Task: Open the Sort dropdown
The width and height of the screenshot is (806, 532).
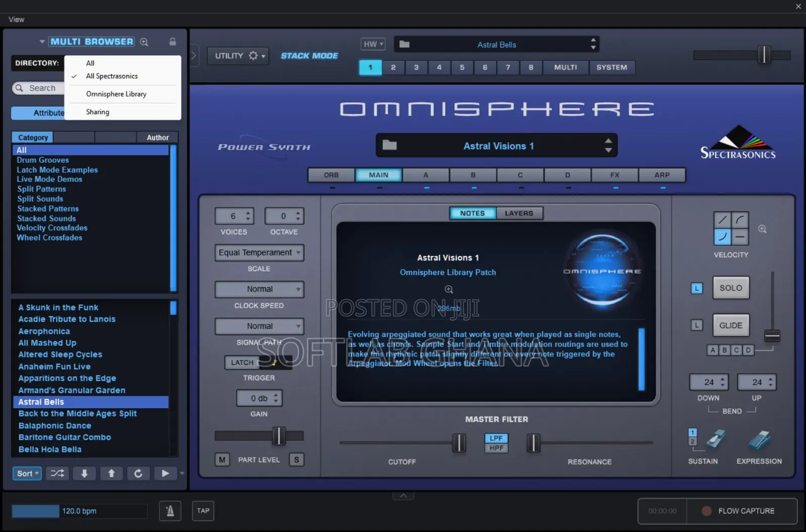Action: 27,474
